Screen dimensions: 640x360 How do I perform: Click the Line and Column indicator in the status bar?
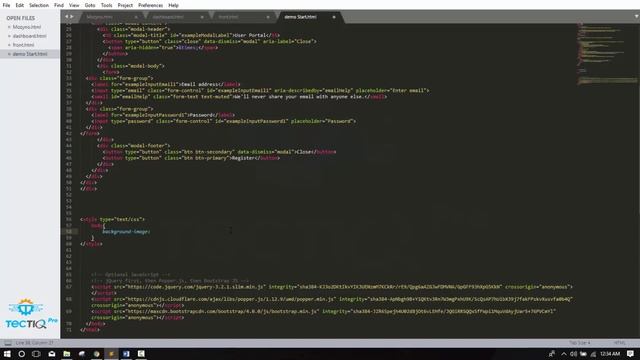point(34,343)
